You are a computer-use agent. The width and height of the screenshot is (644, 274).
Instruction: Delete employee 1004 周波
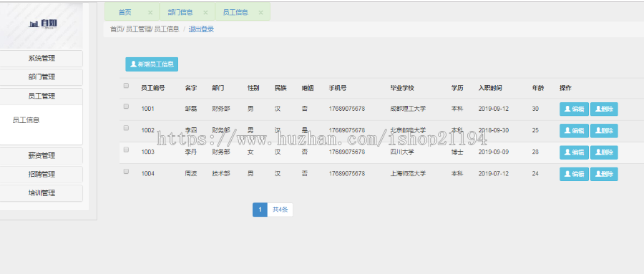(x=604, y=174)
